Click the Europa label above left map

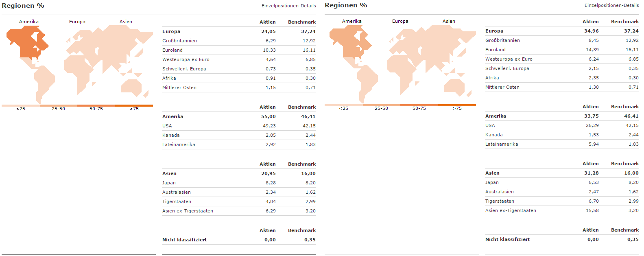click(77, 22)
